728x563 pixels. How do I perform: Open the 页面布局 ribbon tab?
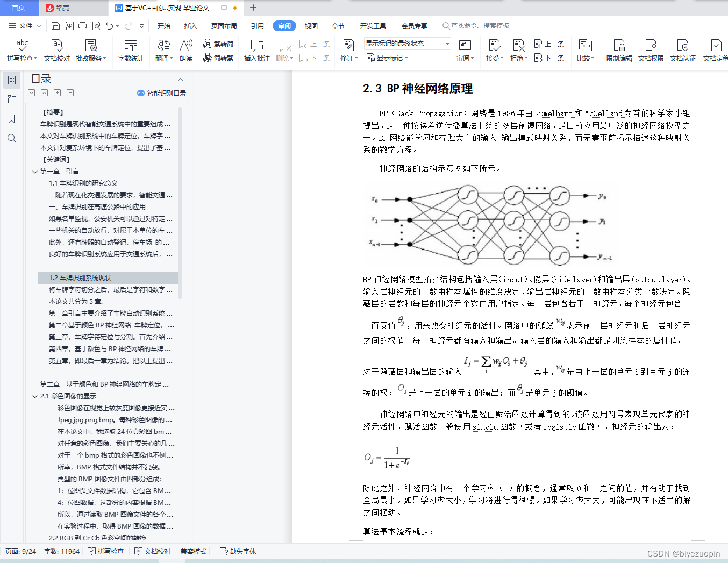tap(224, 26)
